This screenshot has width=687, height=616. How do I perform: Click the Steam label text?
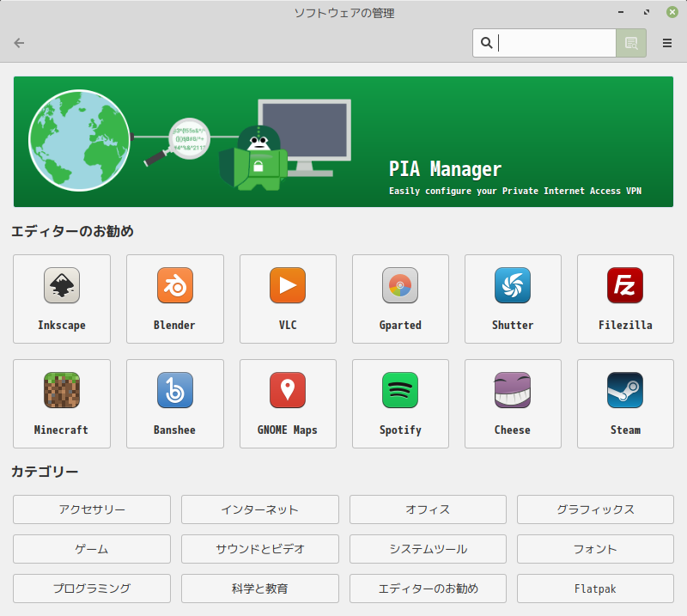tap(626, 430)
